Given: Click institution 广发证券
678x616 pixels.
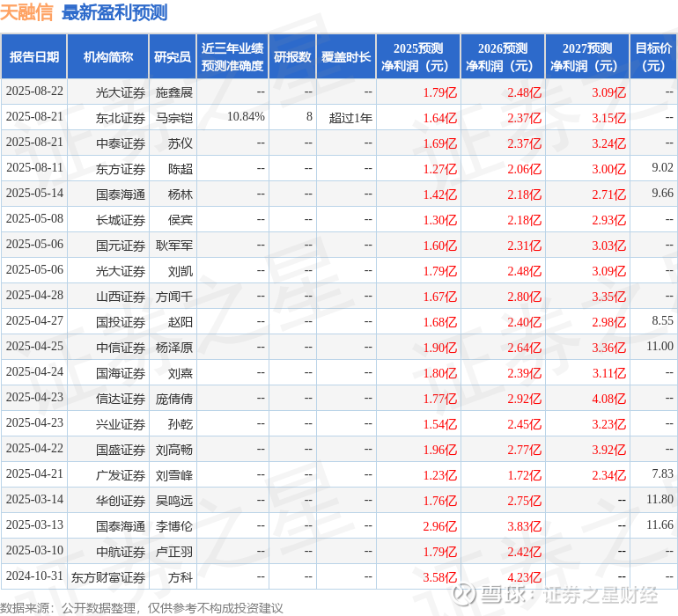Looking at the screenshot, I should [x=121, y=474].
